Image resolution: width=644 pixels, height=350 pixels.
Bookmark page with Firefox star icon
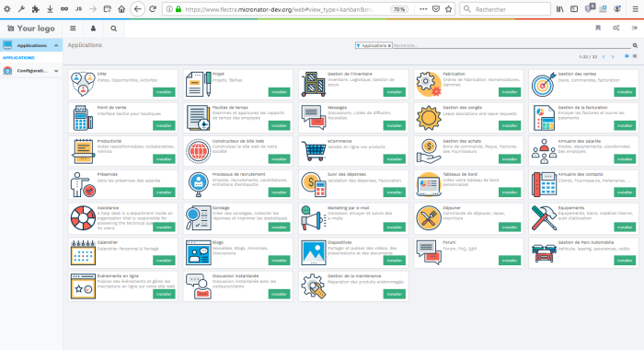pyautogui.click(x=449, y=9)
